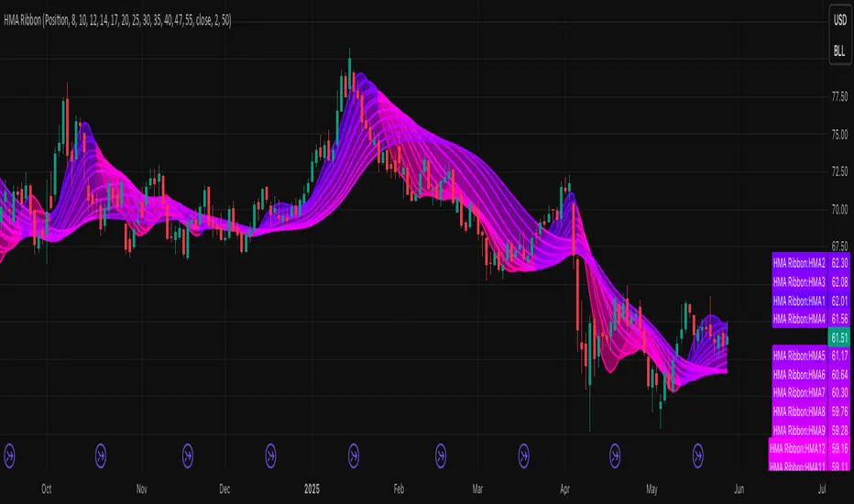Click the Feb label on time axis
This screenshot has height=504, width=854.
click(399, 489)
